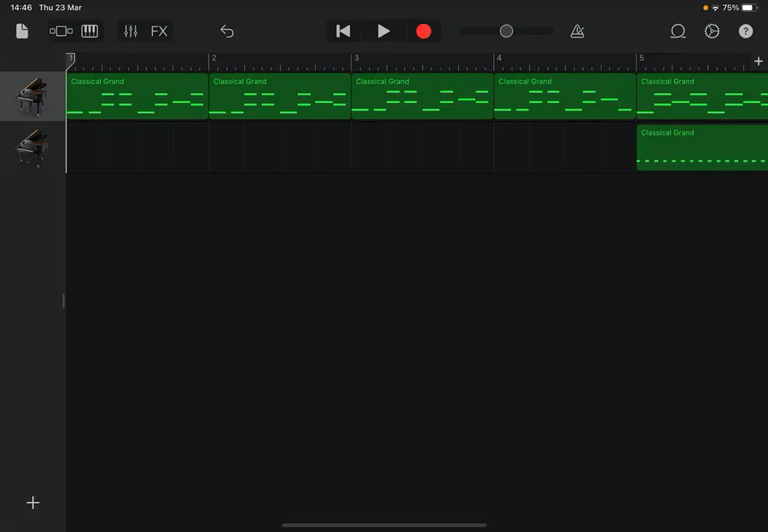The height and width of the screenshot is (532, 768).
Task: Select Classical Grand region at bar 3
Action: pyautogui.click(x=422, y=96)
